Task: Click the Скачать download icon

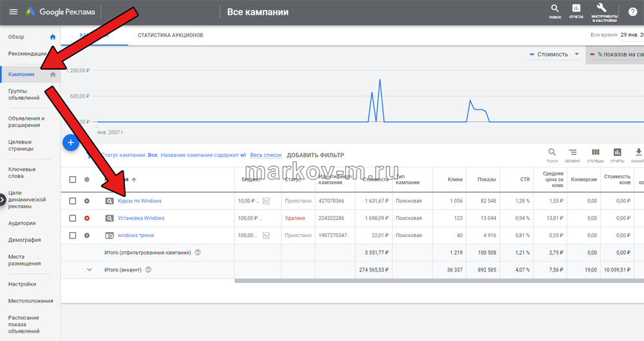Action: tap(638, 153)
